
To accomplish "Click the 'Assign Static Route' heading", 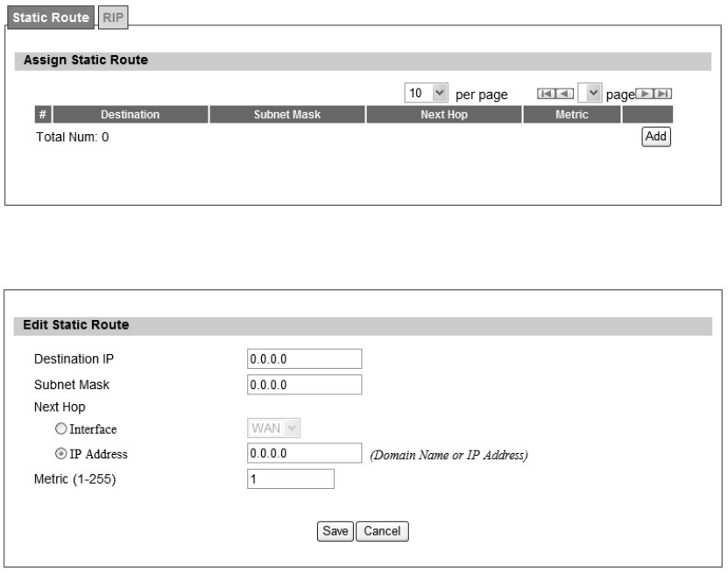I will point(86,60).
